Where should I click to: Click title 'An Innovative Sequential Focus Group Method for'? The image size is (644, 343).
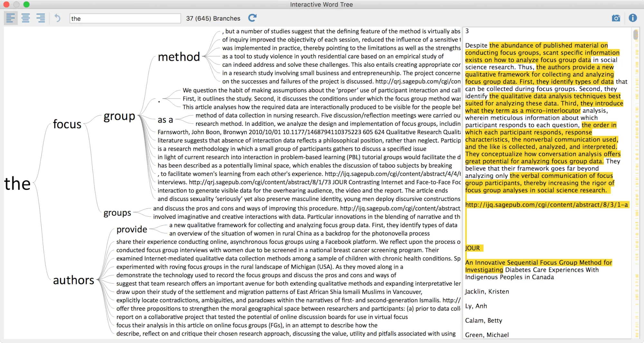coord(538,263)
